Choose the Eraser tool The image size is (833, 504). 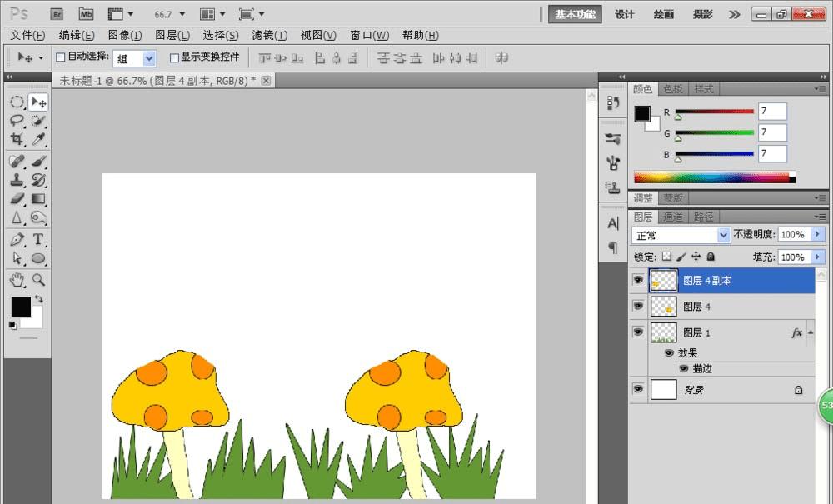(x=17, y=198)
